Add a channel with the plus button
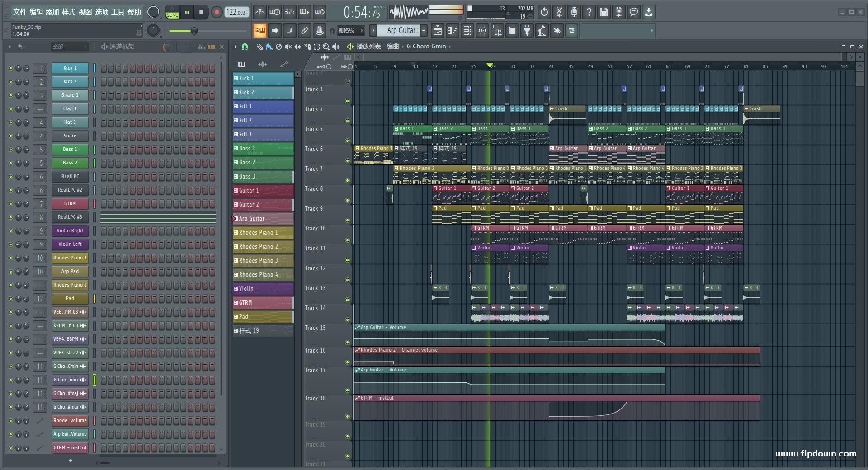 coord(70,461)
